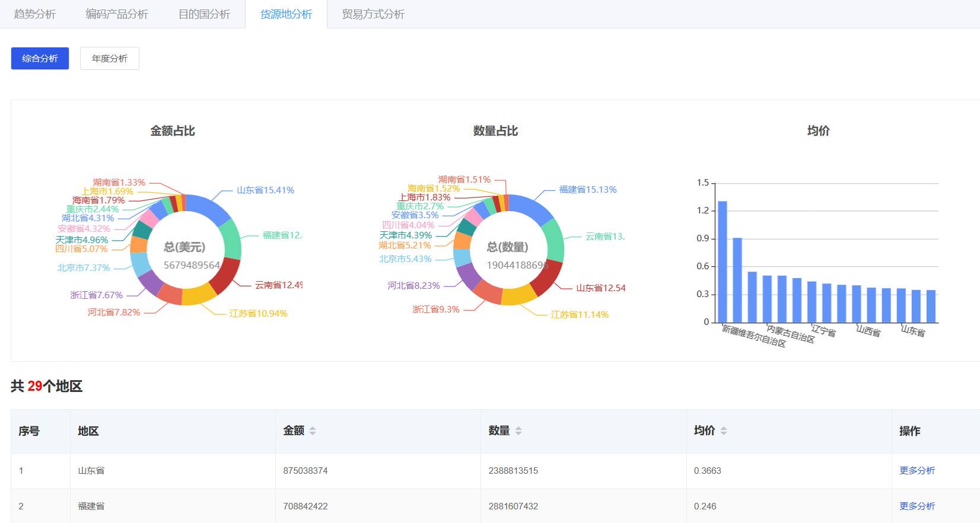Click the blue 福建省 slice in 数量占比 donut
Image resolution: width=980 pixels, height=523 pixels.
click(532, 207)
